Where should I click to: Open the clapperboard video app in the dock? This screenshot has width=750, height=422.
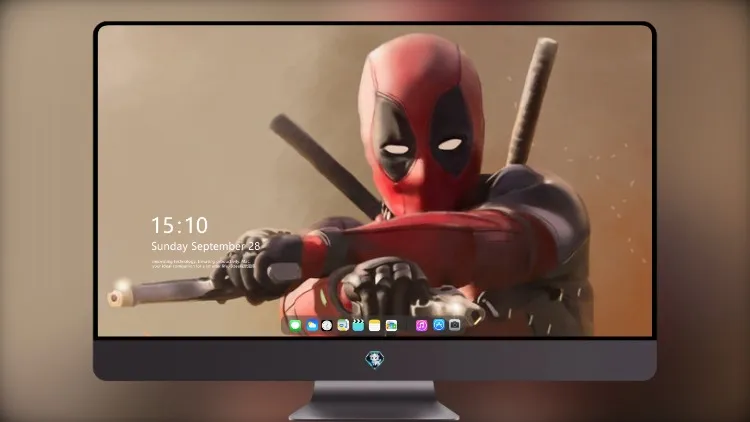(358, 325)
